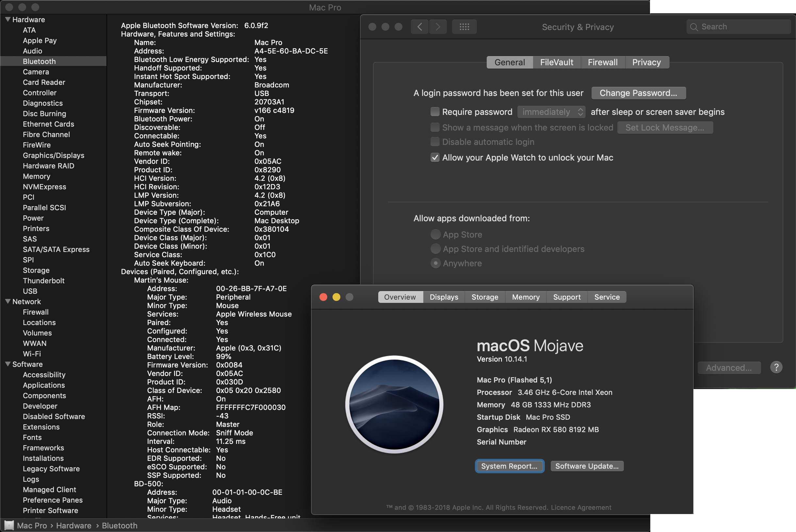
Task: Click the magnifier icon in Search field
Action: click(x=694, y=27)
